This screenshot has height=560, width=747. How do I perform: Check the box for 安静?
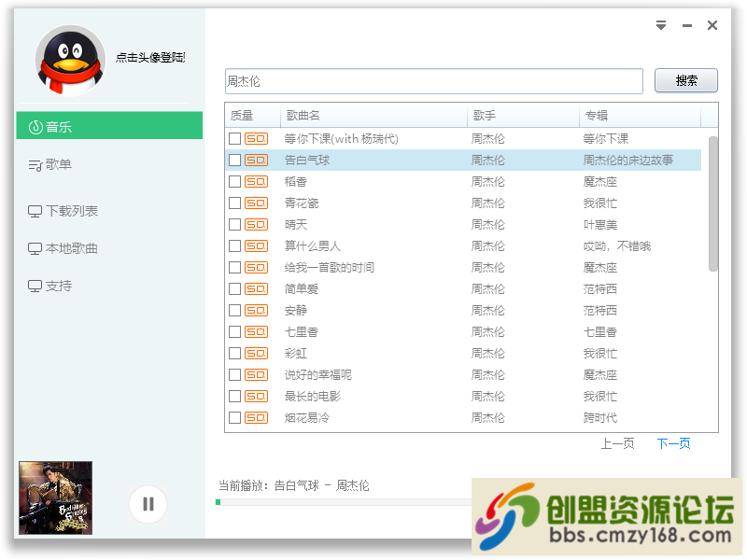click(x=235, y=310)
